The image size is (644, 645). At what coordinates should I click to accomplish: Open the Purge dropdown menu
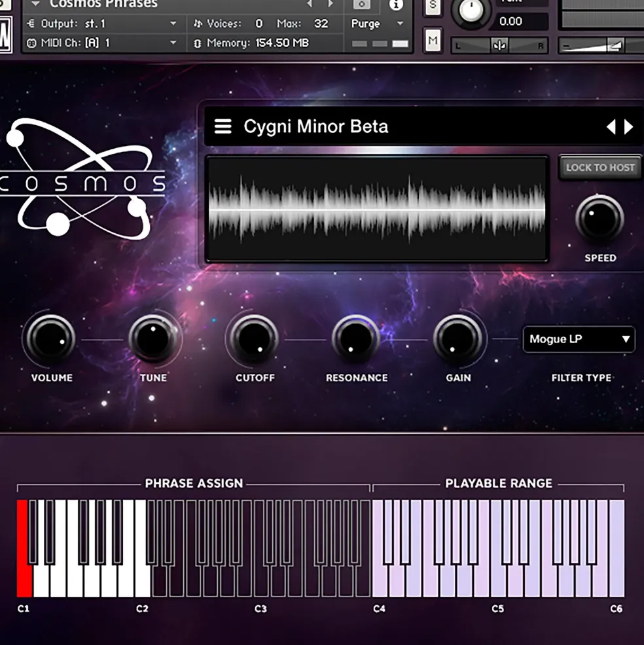pos(377,24)
